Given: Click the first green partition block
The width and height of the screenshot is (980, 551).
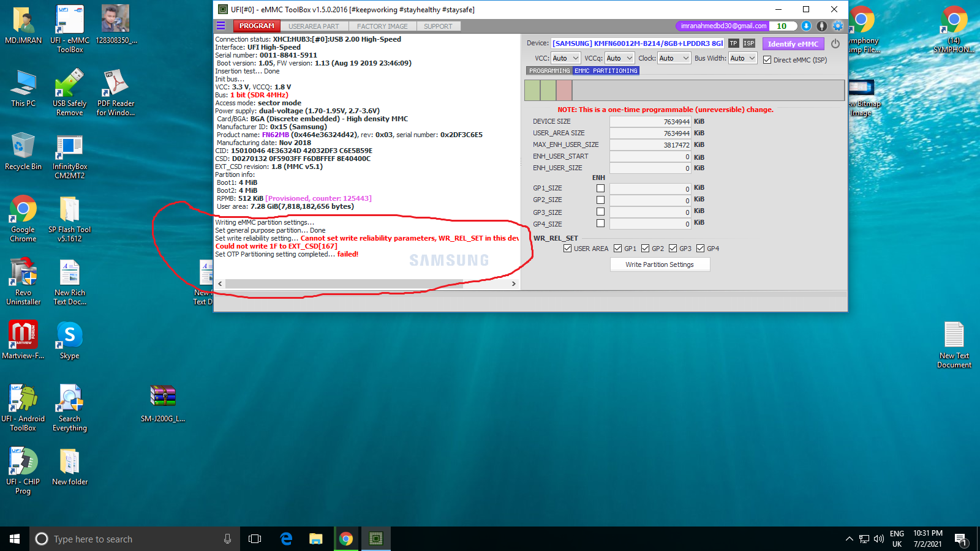Looking at the screenshot, I should click(x=532, y=90).
